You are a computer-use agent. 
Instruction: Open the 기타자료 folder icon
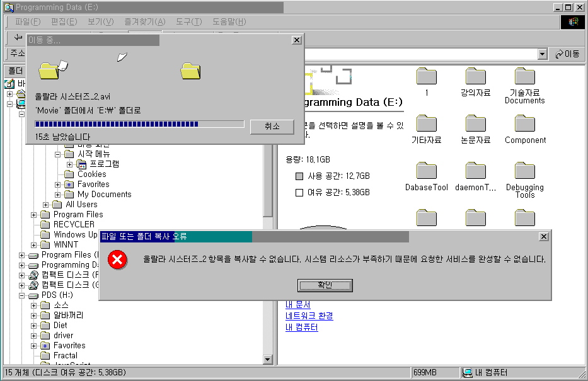coord(427,124)
